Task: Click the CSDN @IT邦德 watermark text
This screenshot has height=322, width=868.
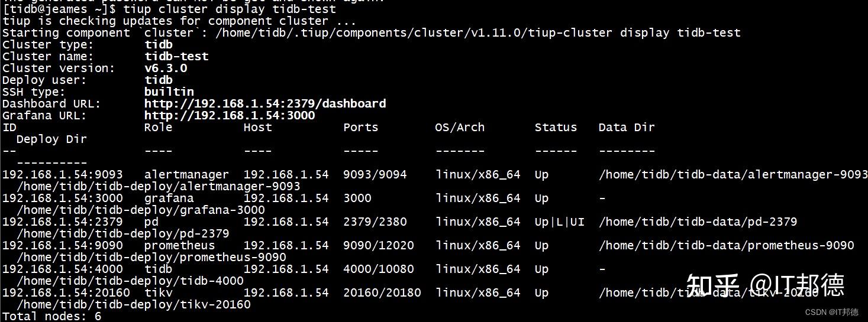Action: pyautogui.click(x=832, y=312)
